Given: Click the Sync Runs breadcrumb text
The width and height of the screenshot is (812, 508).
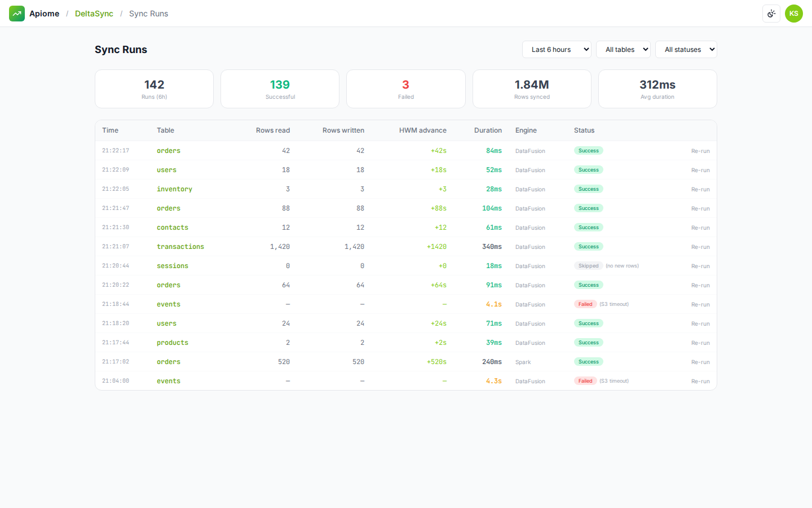Looking at the screenshot, I should click(148, 14).
